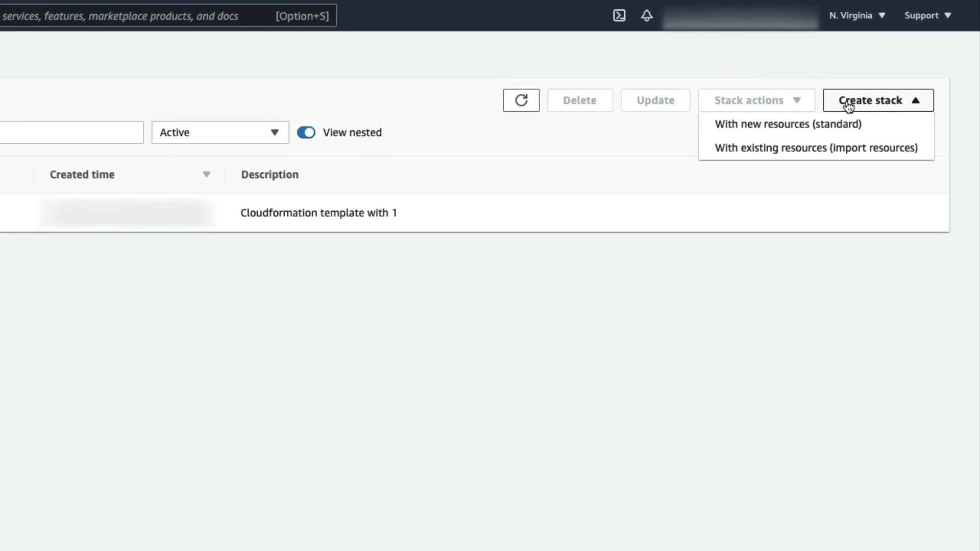Open the Active filter dropdown
The height and width of the screenshot is (551, 980).
220,133
